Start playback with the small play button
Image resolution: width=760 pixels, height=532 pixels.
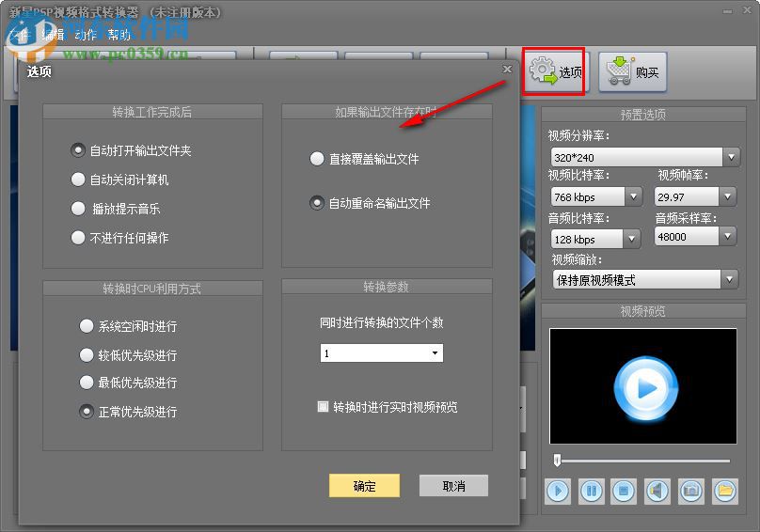pos(558,491)
